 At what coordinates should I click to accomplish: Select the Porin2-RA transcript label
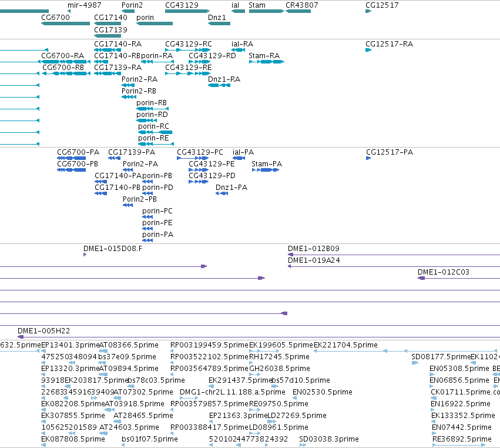pyautogui.click(x=139, y=79)
